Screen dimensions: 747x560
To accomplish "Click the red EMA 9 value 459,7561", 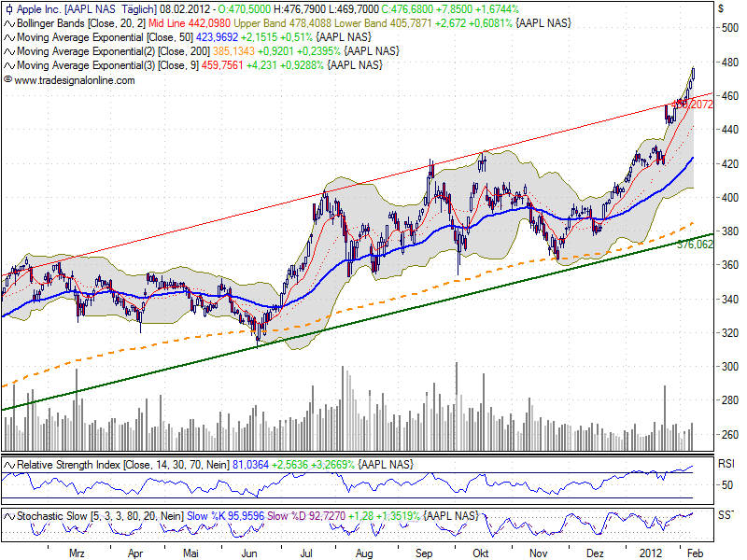I will tap(222, 65).
